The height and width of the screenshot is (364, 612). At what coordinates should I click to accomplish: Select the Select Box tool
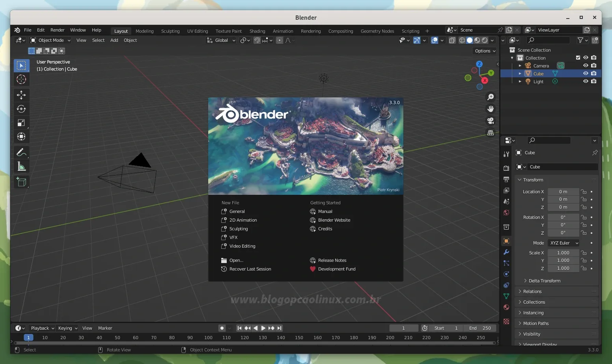tap(21, 65)
